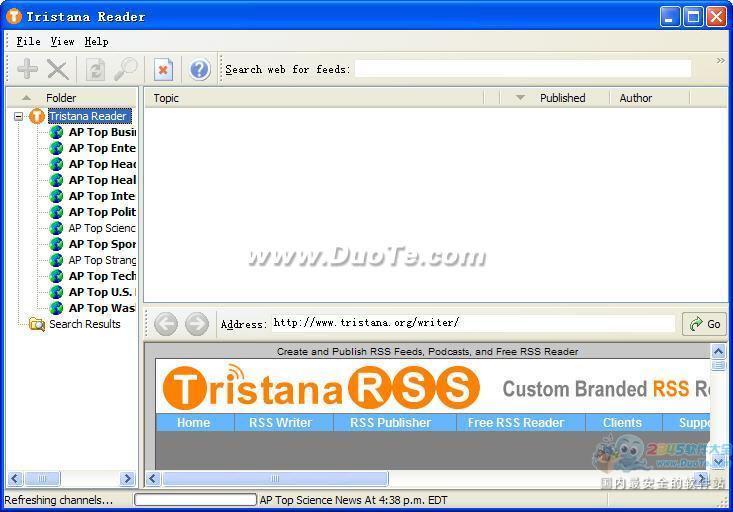Open the File menu
The height and width of the screenshot is (512, 733).
[x=28, y=42]
